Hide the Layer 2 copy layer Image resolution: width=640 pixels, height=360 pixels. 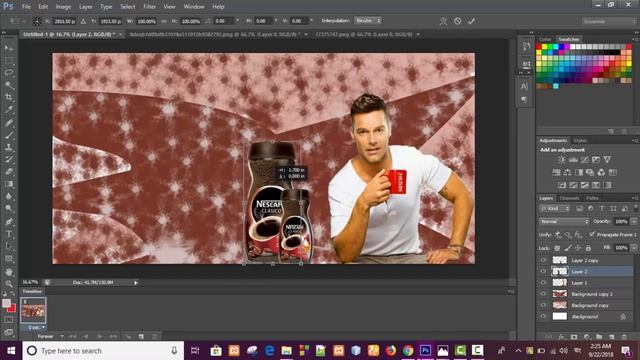(x=543, y=260)
